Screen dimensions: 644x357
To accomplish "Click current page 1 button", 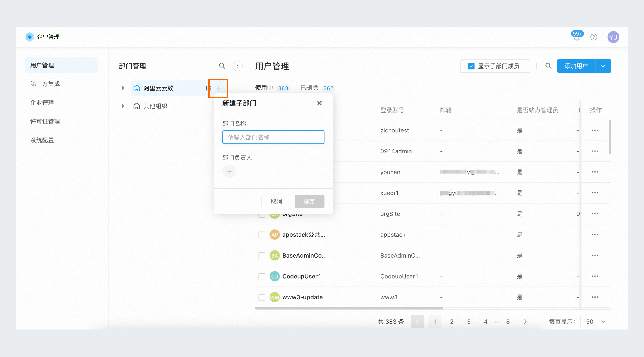I will point(434,321).
